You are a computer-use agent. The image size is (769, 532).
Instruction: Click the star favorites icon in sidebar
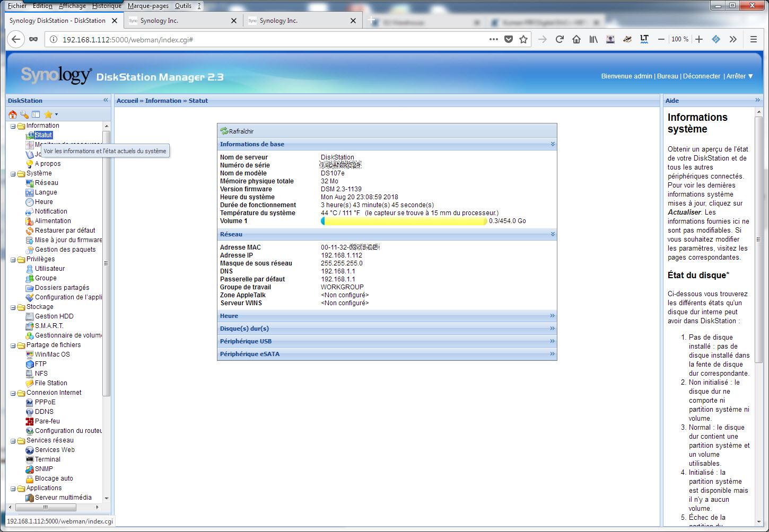coord(48,114)
